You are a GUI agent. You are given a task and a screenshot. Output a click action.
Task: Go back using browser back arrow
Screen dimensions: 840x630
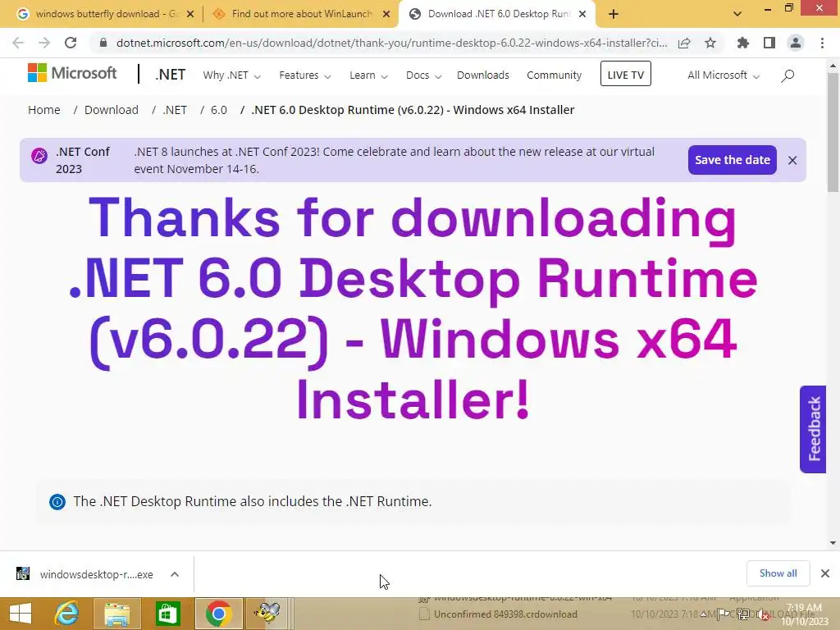point(18,43)
